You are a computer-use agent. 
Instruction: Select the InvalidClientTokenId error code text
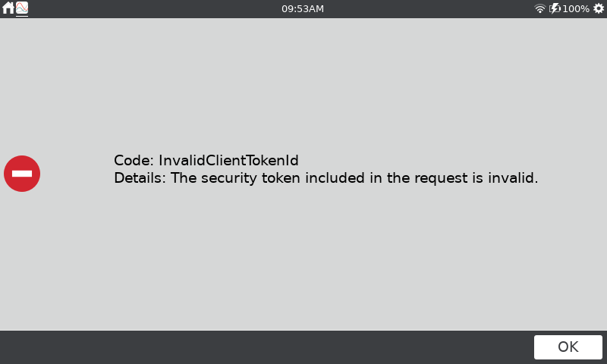point(228,160)
